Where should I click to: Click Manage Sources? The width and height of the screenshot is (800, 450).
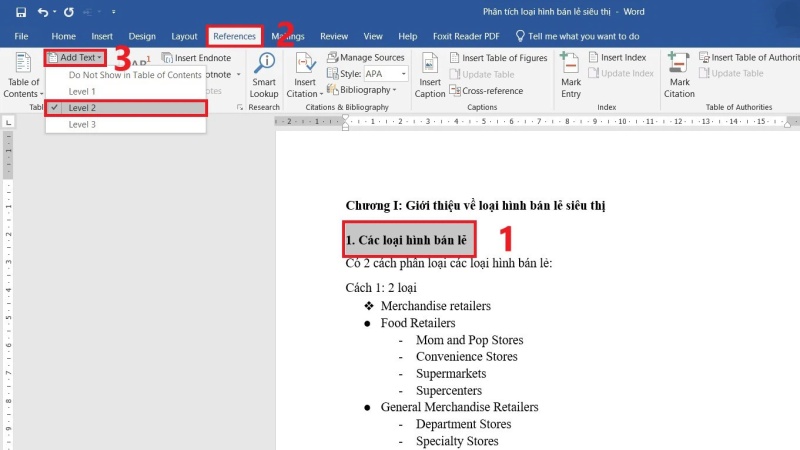click(366, 57)
